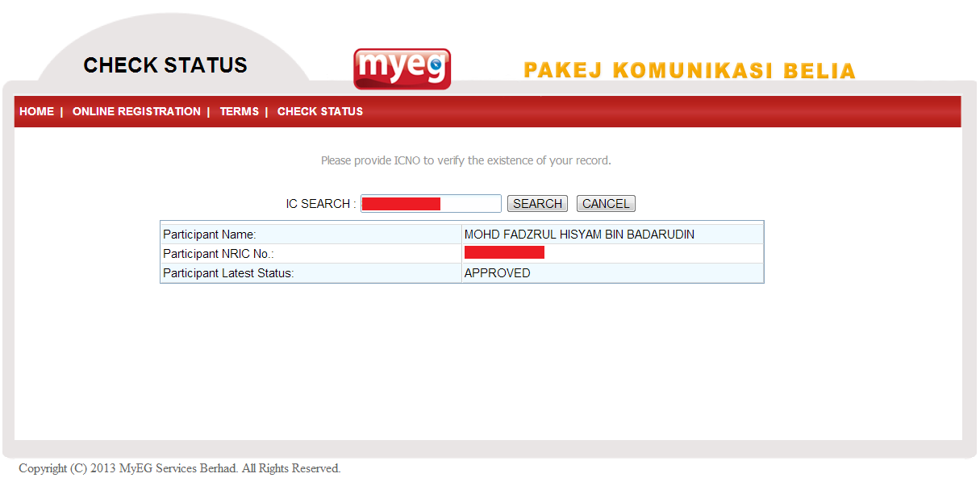The image size is (980, 486).
Task: Click the MyEG logo
Action: (402, 69)
